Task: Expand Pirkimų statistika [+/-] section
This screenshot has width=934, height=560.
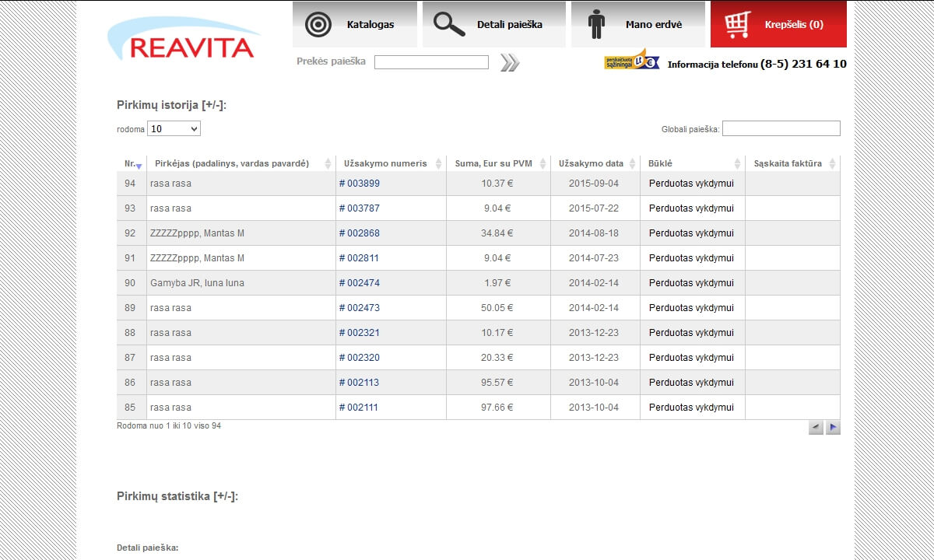Action: [x=177, y=496]
